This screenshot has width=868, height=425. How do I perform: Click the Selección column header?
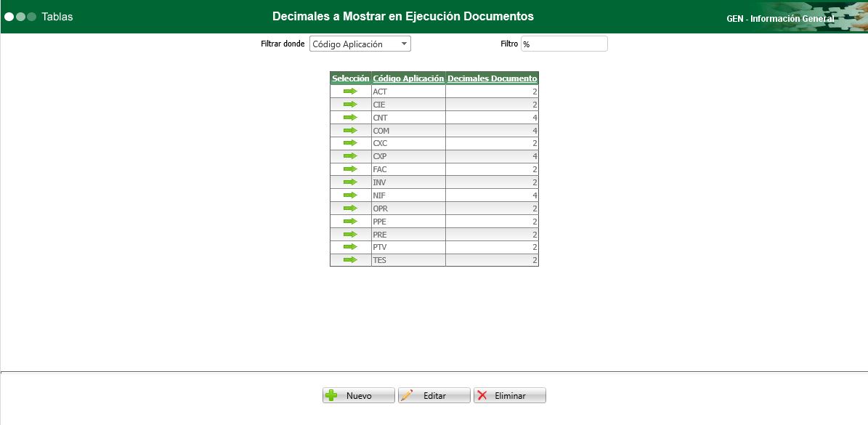[x=350, y=78]
